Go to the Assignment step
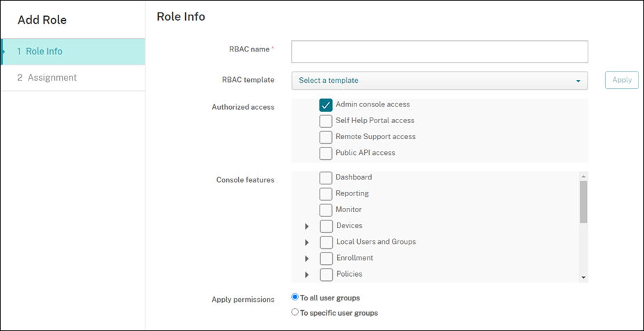The image size is (644, 331). coord(52,77)
